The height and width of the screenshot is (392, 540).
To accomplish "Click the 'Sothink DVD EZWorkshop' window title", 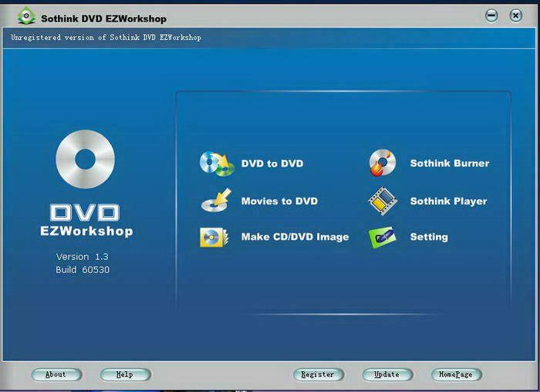I will 103,19.
